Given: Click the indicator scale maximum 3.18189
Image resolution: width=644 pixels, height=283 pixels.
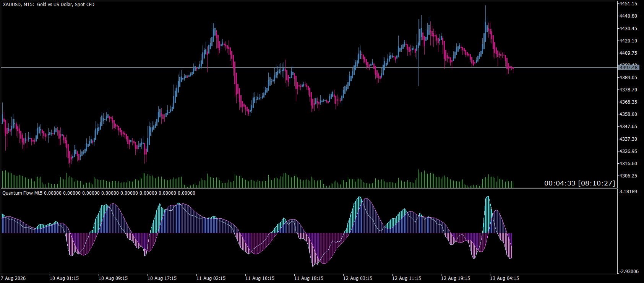Looking at the screenshot, I should tap(628, 191).
